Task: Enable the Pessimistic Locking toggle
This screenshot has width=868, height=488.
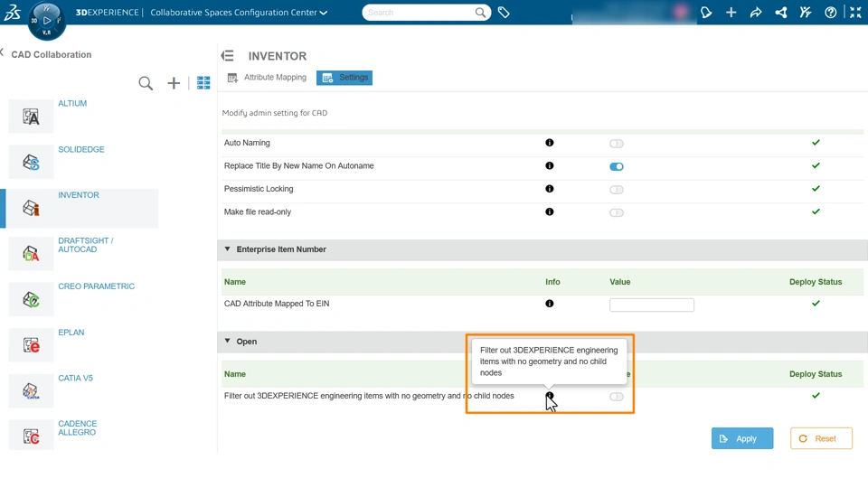Action: click(x=616, y=190)
